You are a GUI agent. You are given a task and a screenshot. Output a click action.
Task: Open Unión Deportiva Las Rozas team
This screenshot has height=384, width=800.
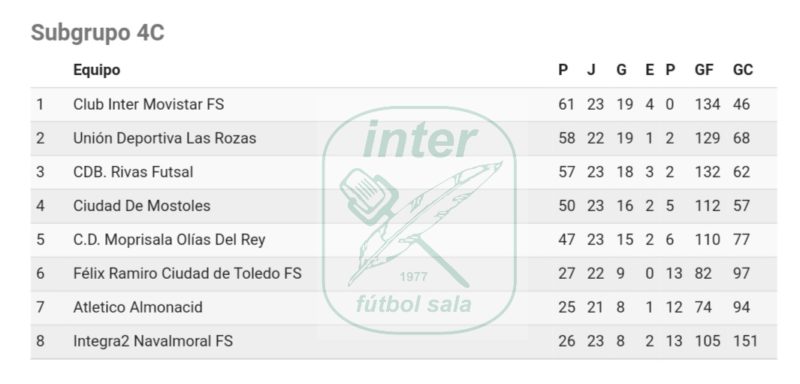click(164, 138)
